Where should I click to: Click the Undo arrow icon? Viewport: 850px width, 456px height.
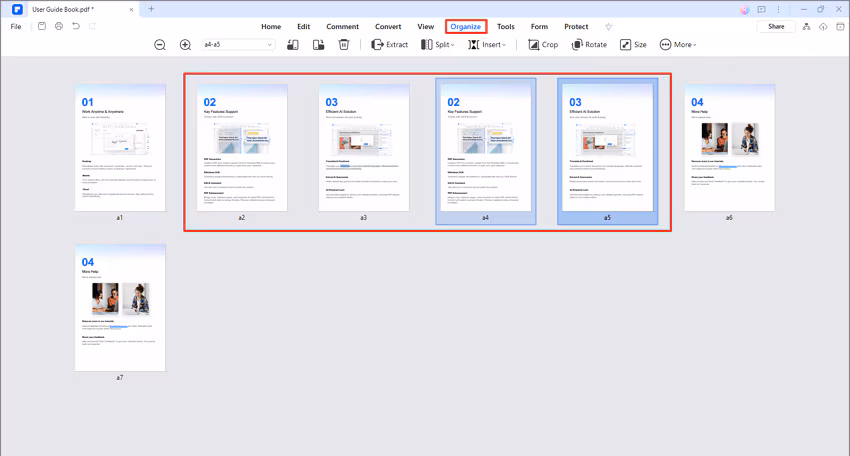click(x=76, y=26)
